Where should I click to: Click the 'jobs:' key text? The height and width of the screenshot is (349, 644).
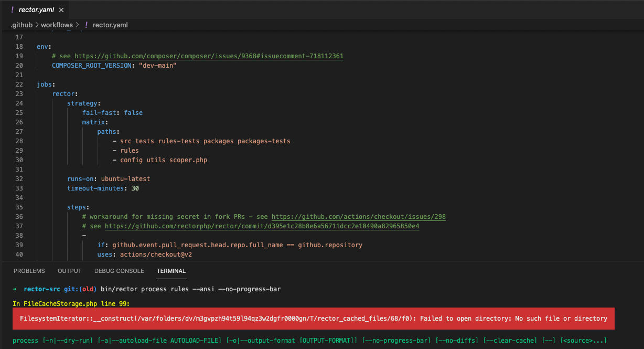click(x=46, y=84)
